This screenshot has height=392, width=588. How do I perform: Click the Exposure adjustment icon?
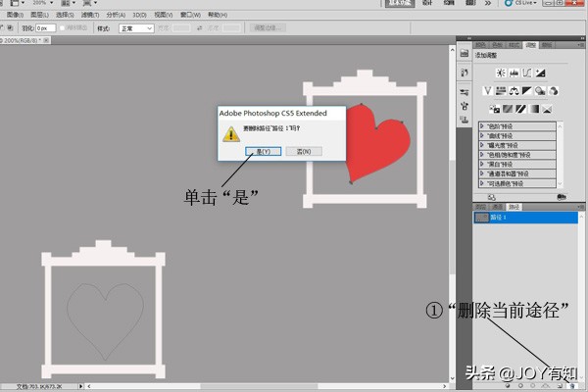[x=541, y=73]
